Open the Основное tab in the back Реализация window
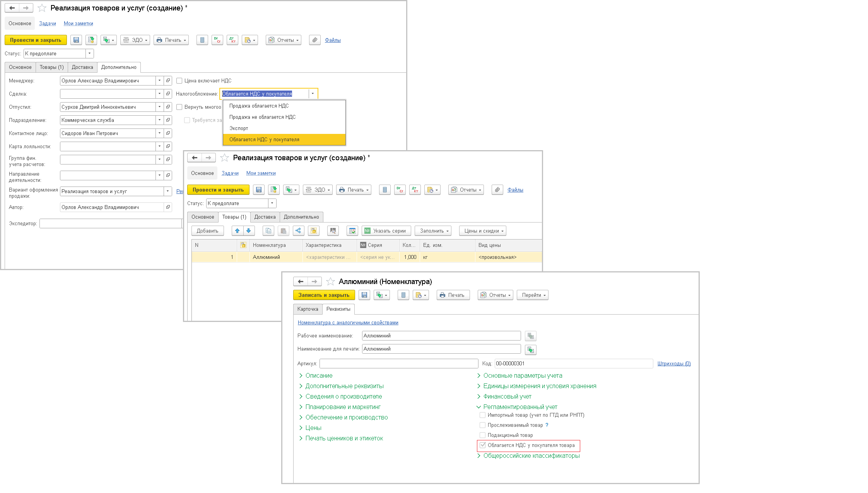Viewport: 868px width, 493px height. point(21,67)
